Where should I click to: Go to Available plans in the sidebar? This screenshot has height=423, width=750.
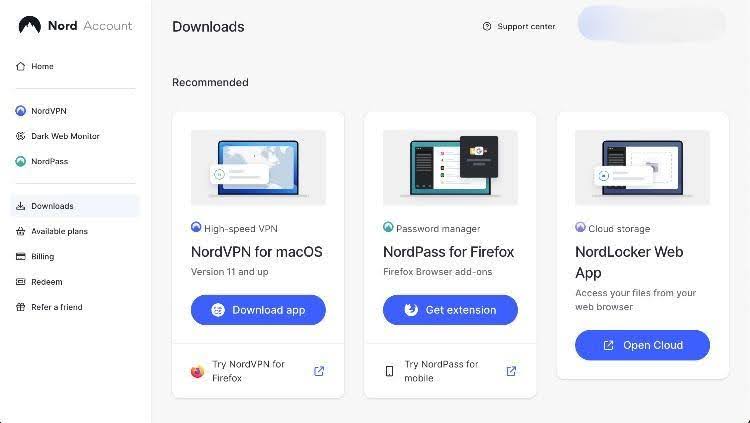[59, 232]
